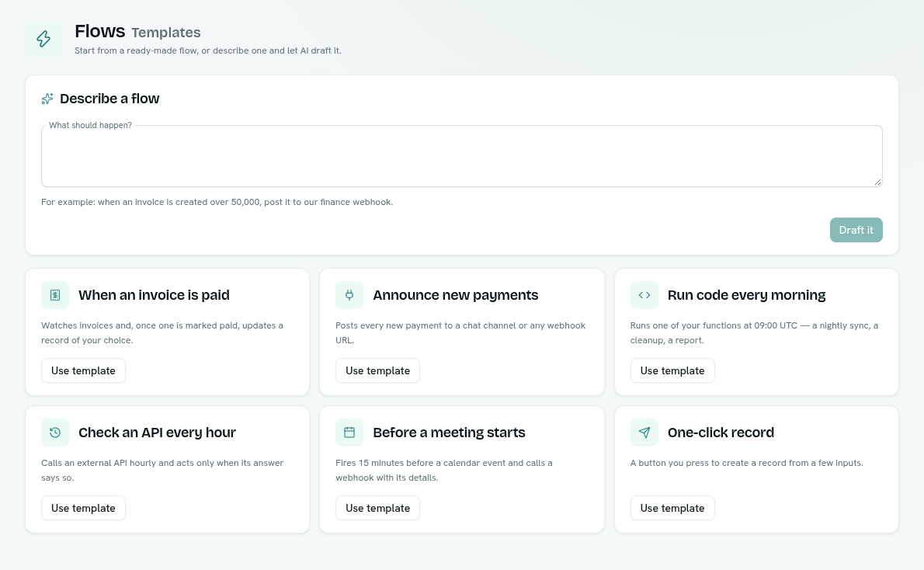The image size is (924, 570).
Task: Click the Draft it button
Action: point(856,230)
